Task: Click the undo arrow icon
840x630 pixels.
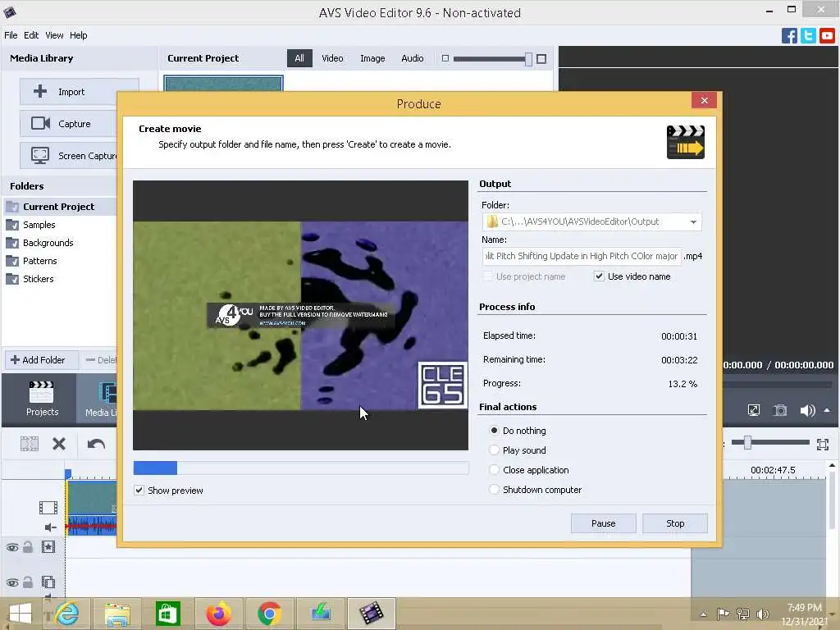Action: pyautogui.click(x=96, y=444)
